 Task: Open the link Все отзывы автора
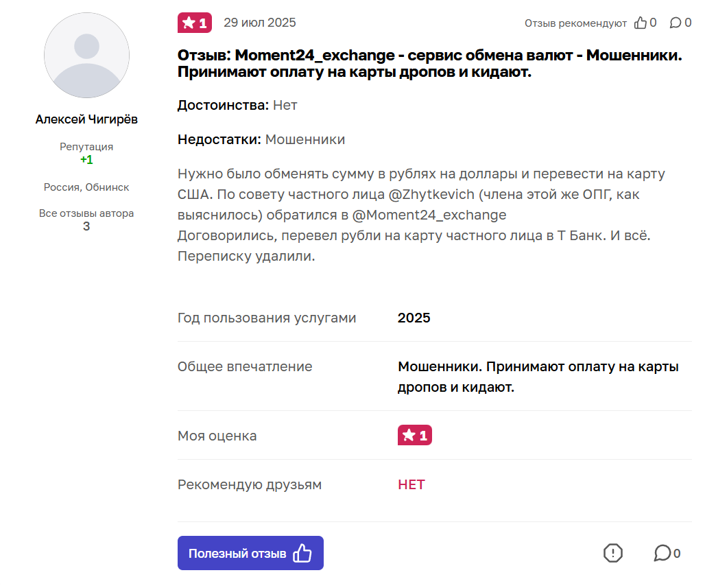[x=86, y=213]
